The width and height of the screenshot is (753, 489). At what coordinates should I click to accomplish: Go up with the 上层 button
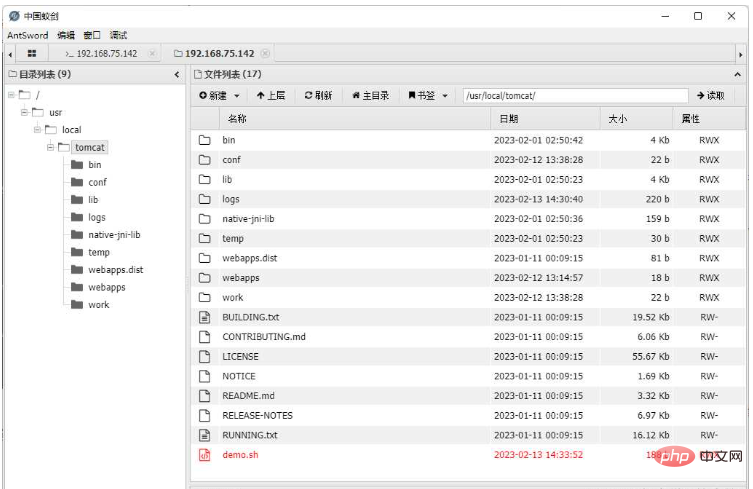(x=271, y=96)
